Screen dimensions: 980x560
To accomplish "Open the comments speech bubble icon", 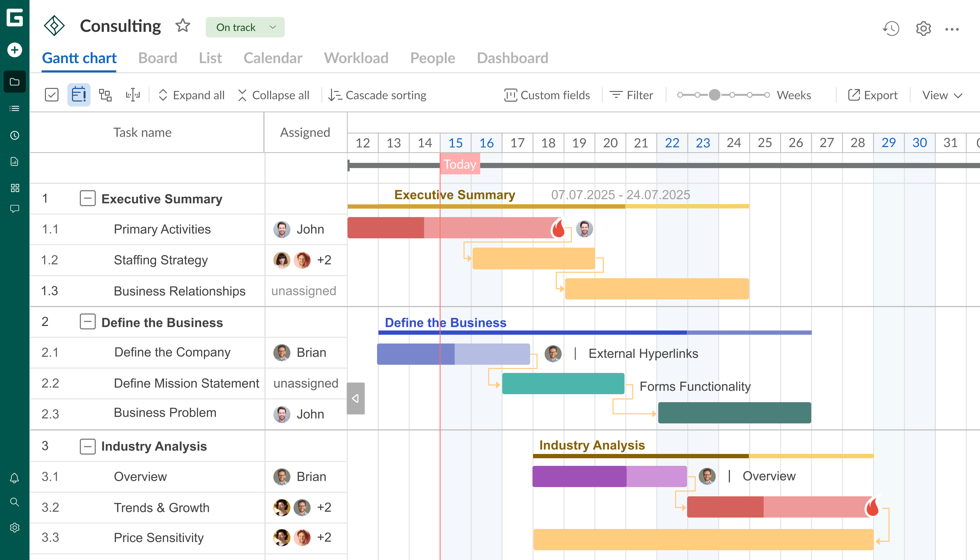I will click(x=15, y=209).
